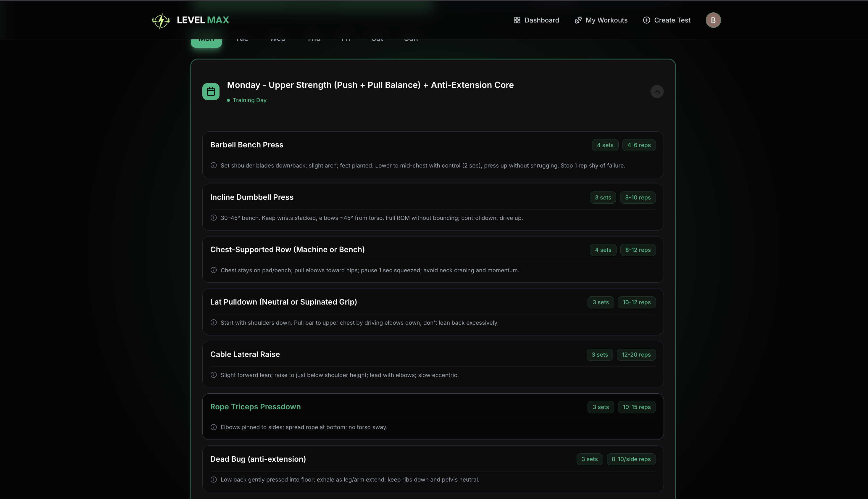Click the My Workouts dumbbell icon
The height and width of the screenshot is (499, 868).
[578, 20]
